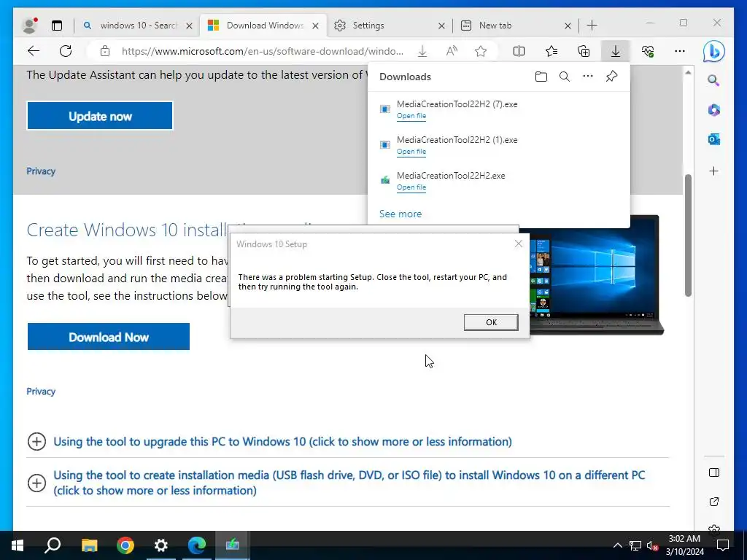Switch to New tab tab
Image resolution: width=747 pixels, height=560 pixels.
516,26
